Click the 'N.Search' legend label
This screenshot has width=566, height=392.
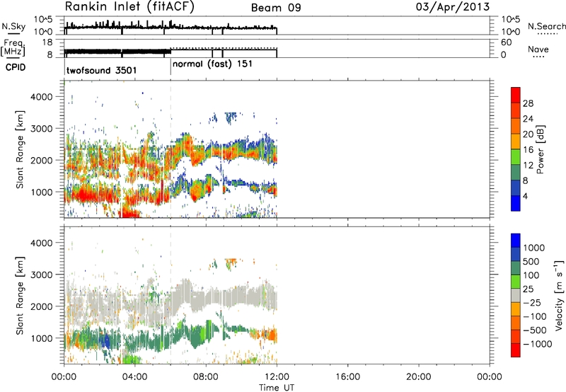tap(547, 26)
